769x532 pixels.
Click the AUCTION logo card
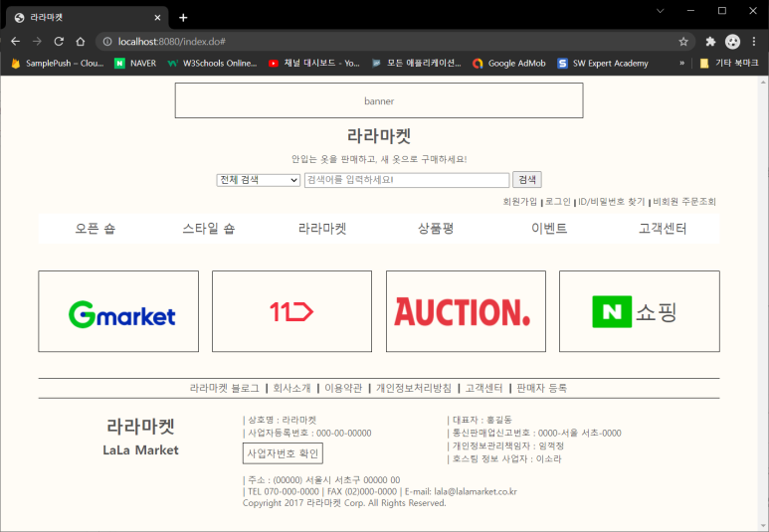[466, 311]
